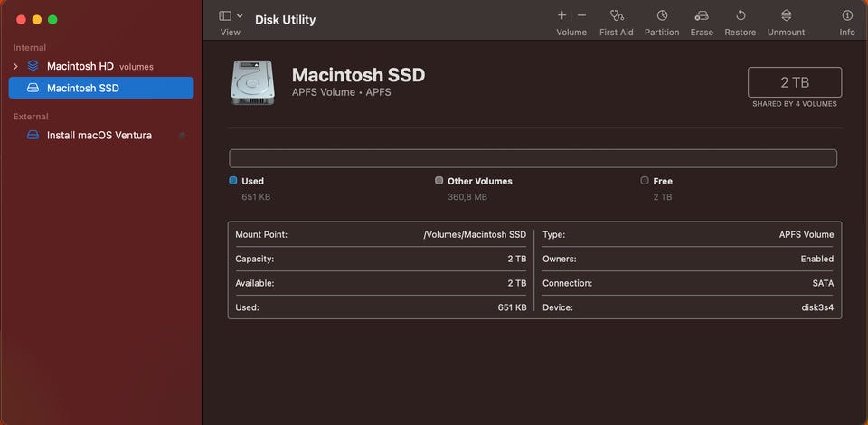Add a volume with plus button
868x425 pixels.
[x=561, y=15]
